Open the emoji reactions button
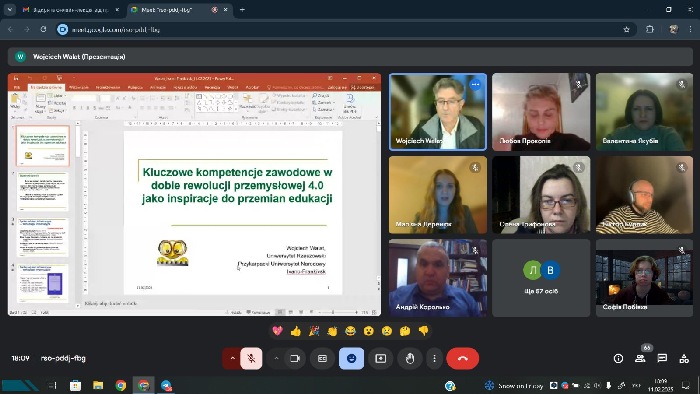The image size is (700, 394). pos(351,358)
